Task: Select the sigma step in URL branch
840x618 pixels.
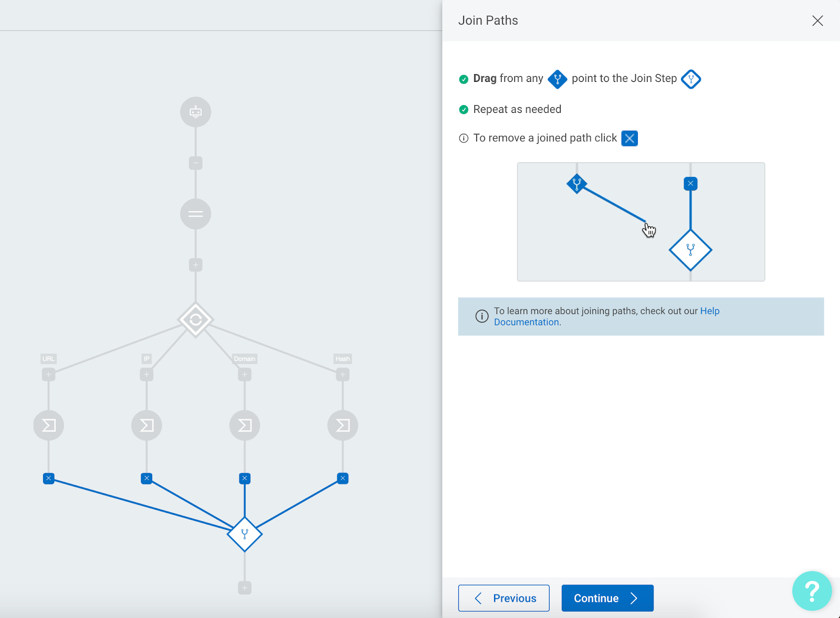Action: [x=48, y=425]
